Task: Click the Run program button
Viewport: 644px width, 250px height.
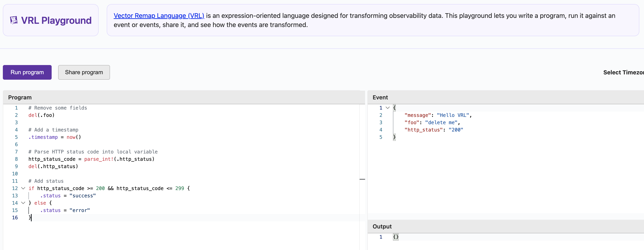Action: tap(27, 72)
